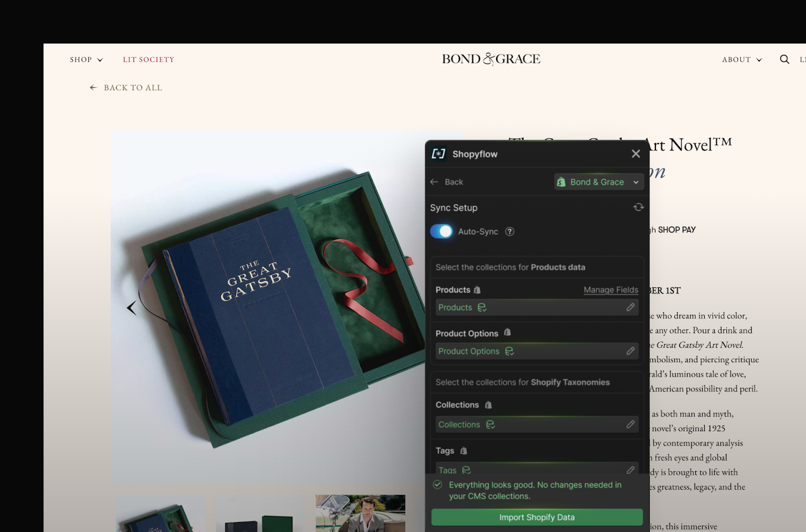Click the Shopify bag icon beside Tags
This screenshot has height=532, width=806.
(x=463, y=450)
